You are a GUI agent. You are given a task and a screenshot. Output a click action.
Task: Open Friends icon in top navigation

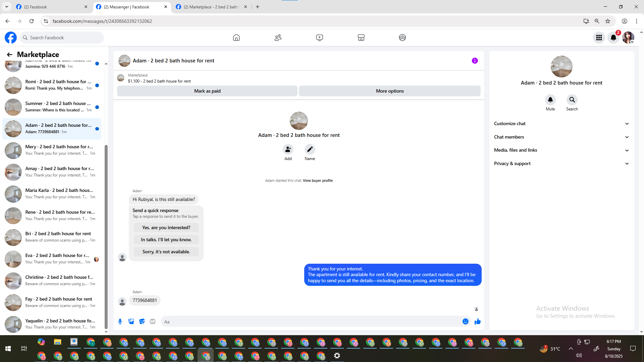click(278, 38)
